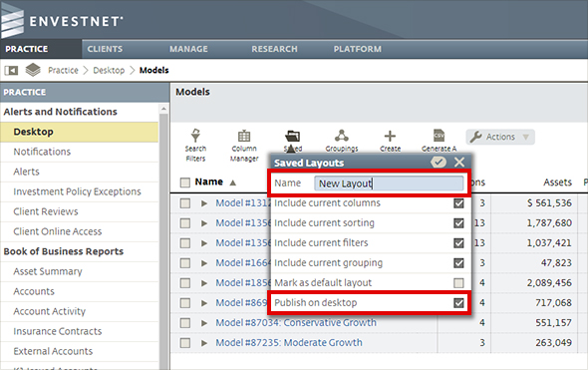
Task: Expand the row with assets 1,037,421
Action: tap(204, 243)
